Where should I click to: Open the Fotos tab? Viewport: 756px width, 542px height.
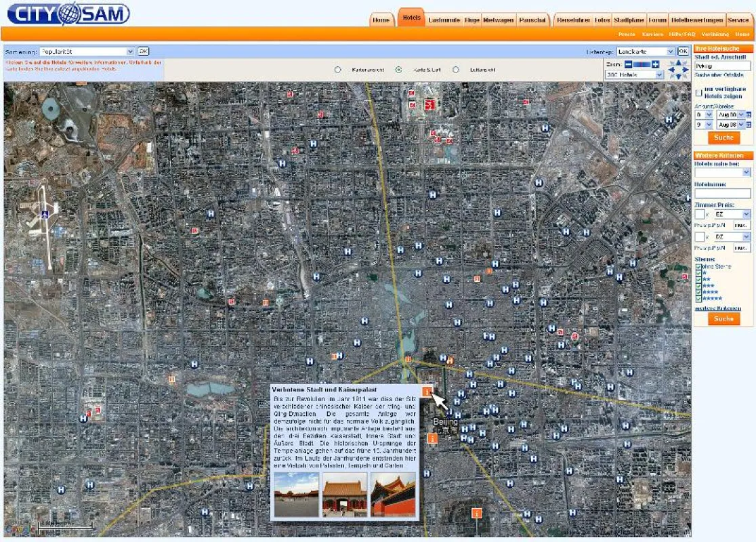[x=602, y=20]
